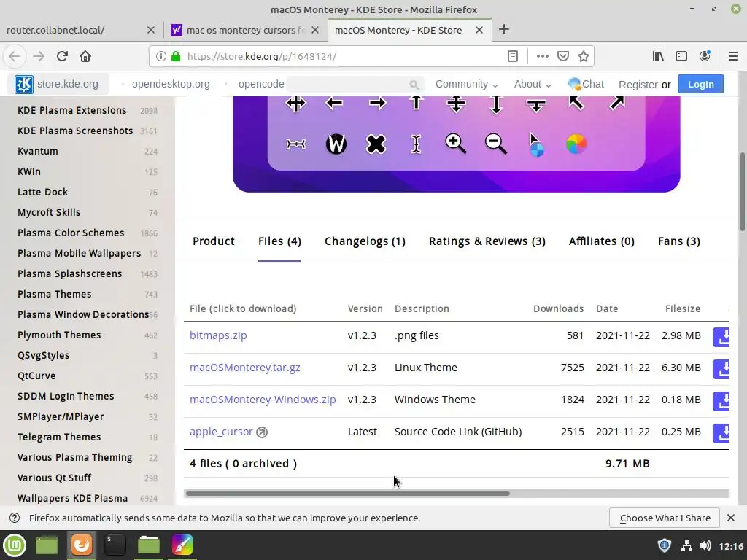Image resolution: width=747 pixels, height=560 pixels.
Task: Open Firefox hamburger menu
Action: coord(733,56)
